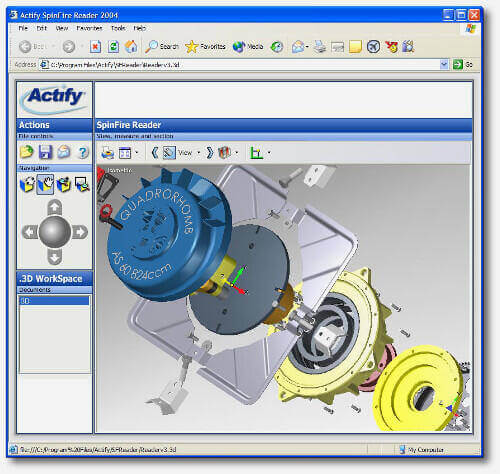Select the pan hand navigation tool
Image resolution: width=500 pixels, height=474 pixels.
tap(45, 184)
